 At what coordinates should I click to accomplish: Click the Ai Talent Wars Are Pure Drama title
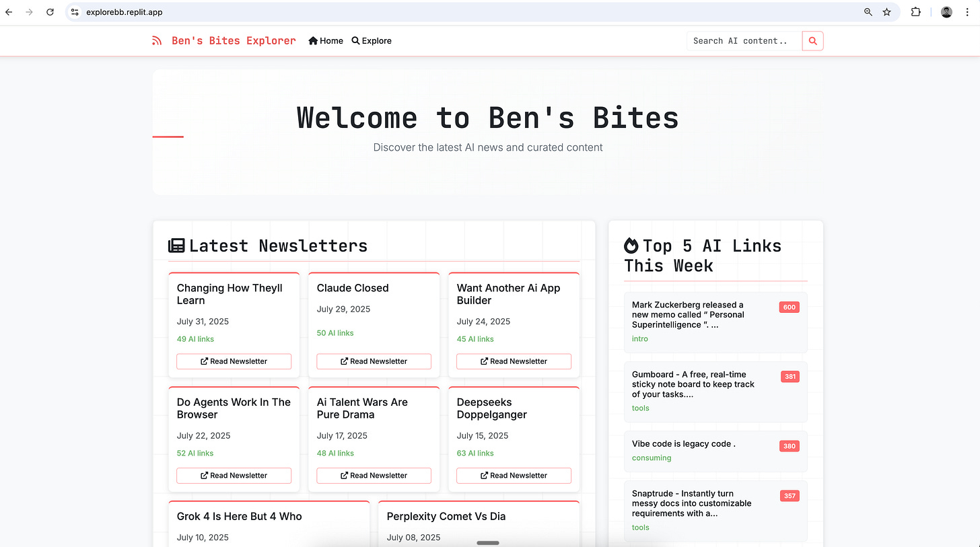[x=362, y=408]
